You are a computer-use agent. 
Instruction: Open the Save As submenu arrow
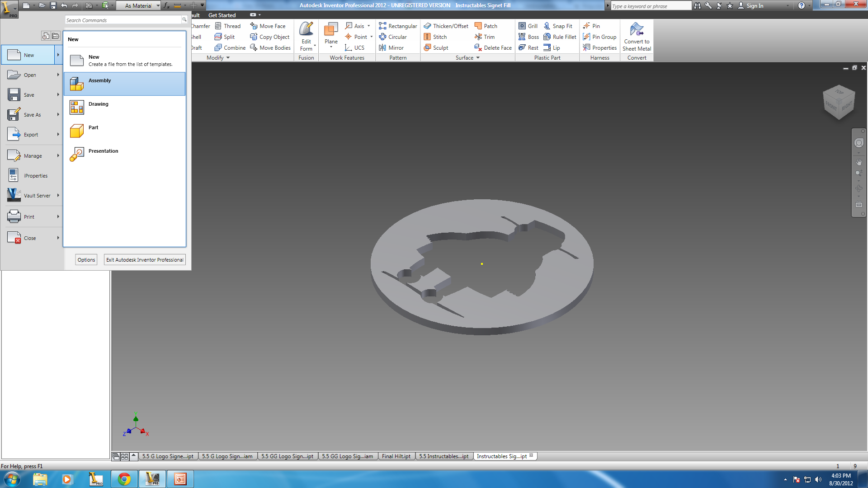[58, 115]
